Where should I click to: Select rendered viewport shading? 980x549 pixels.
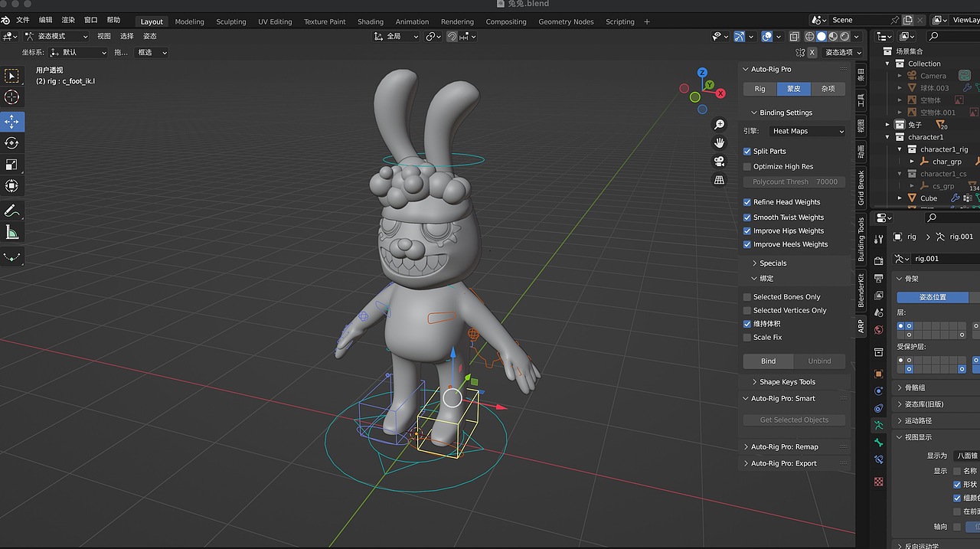(x=844, y=36)
